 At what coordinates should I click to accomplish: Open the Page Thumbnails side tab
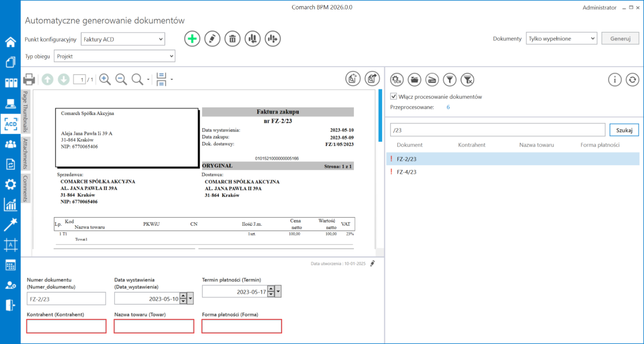pos(26,111)
